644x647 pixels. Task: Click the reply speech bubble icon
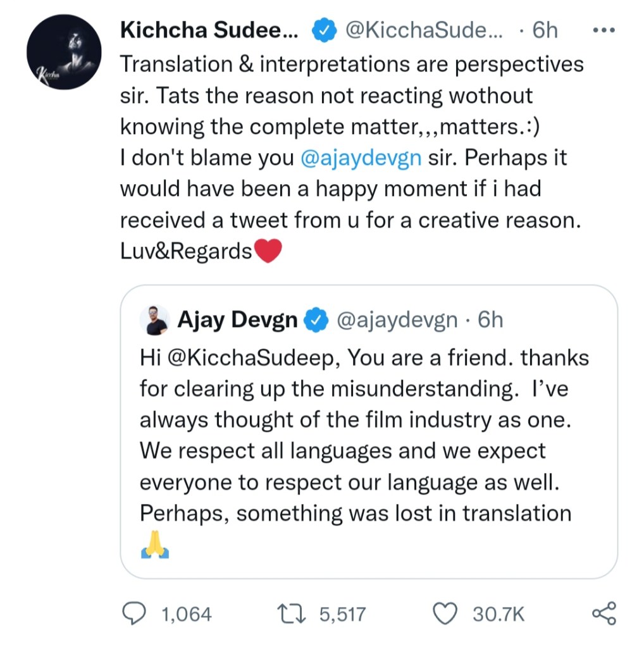click(x=134, y=613)
